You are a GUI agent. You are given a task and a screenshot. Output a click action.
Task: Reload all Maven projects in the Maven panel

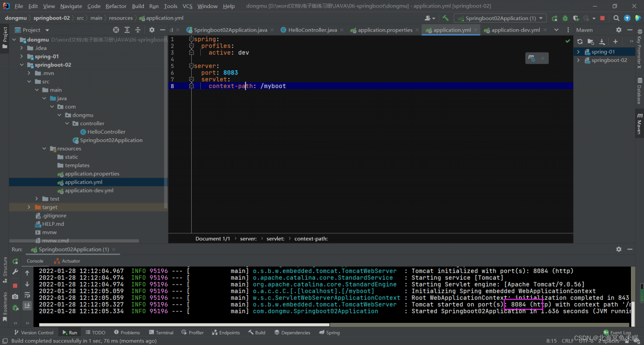click(x=580, y=42)
